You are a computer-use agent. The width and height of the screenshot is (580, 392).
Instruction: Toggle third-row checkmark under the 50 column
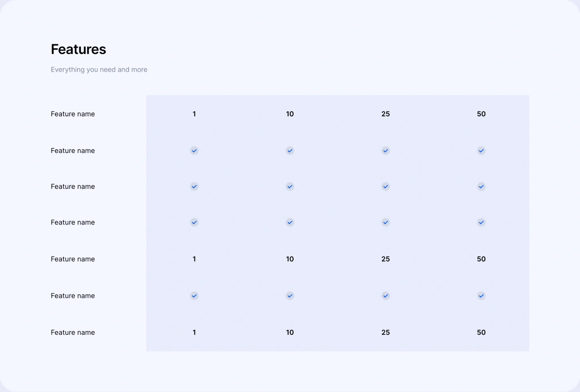click(x=481, y=186)
